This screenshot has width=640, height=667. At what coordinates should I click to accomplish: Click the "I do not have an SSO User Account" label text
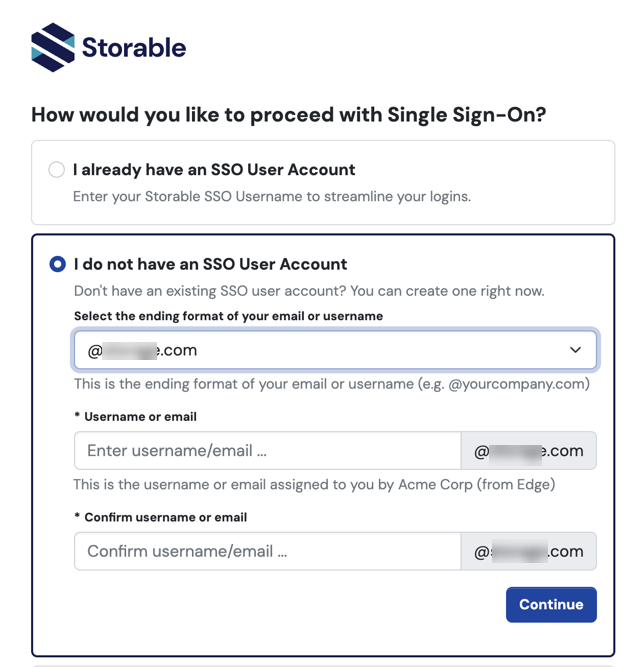210,264
